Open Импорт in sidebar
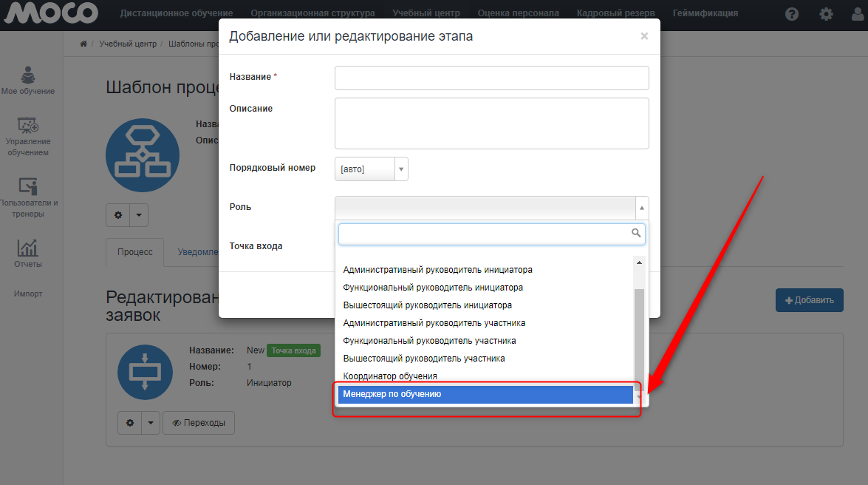The image size is (868, 485). coord(27,294)
